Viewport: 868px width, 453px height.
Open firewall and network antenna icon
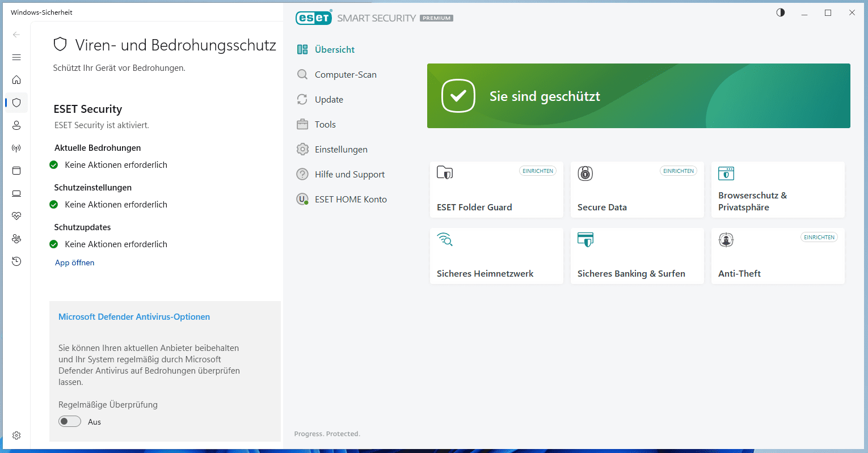click(x=16, y=148)
